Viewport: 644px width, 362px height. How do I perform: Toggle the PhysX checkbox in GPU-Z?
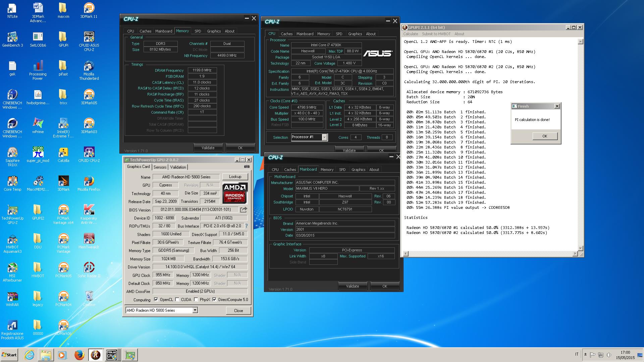click(x=196, y=300)
